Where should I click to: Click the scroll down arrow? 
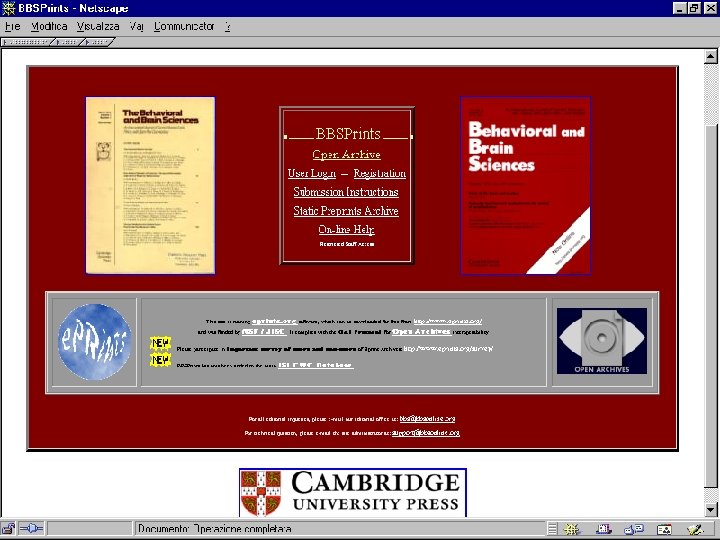tap(710, 509)
